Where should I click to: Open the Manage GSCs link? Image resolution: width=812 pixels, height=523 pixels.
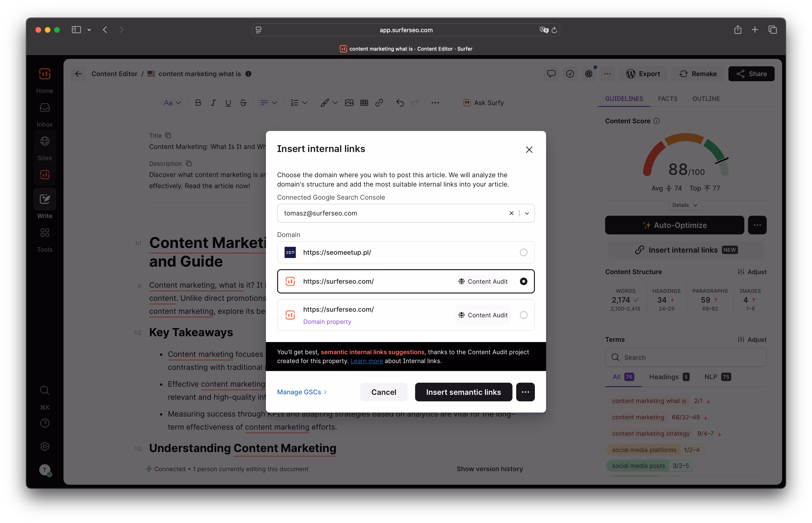[x=302, y=392]
